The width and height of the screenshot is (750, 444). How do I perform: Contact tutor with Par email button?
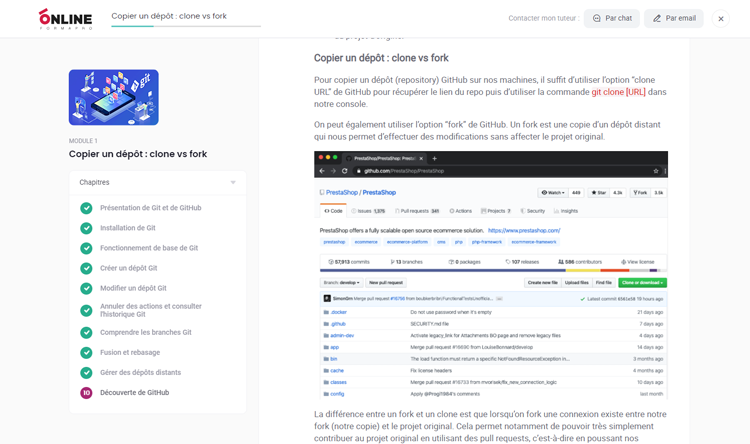tap(673, 18)
